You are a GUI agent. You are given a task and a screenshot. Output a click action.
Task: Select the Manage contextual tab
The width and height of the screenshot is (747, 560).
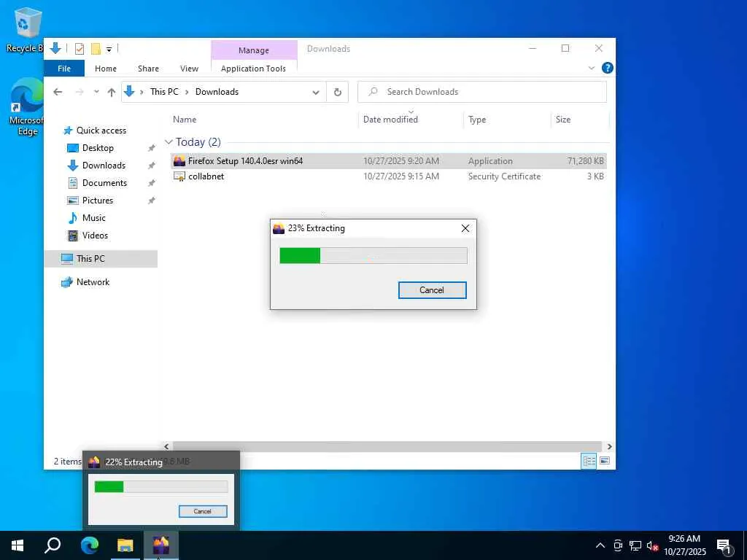pos(254,50)
